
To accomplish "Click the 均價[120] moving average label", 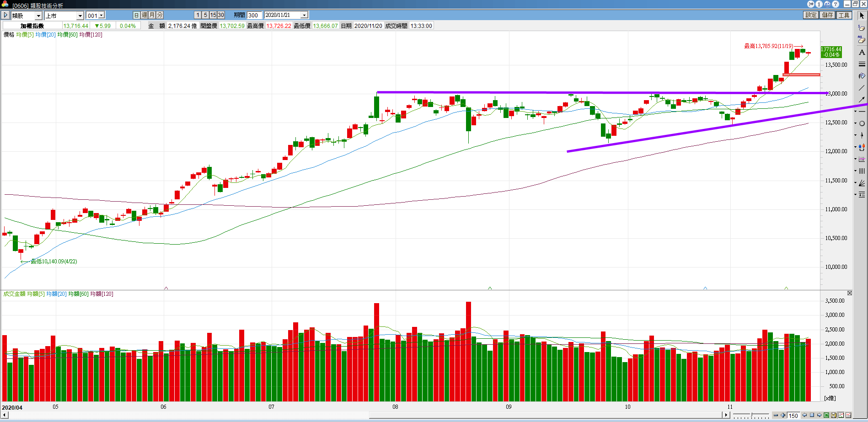I will [91, 35].
